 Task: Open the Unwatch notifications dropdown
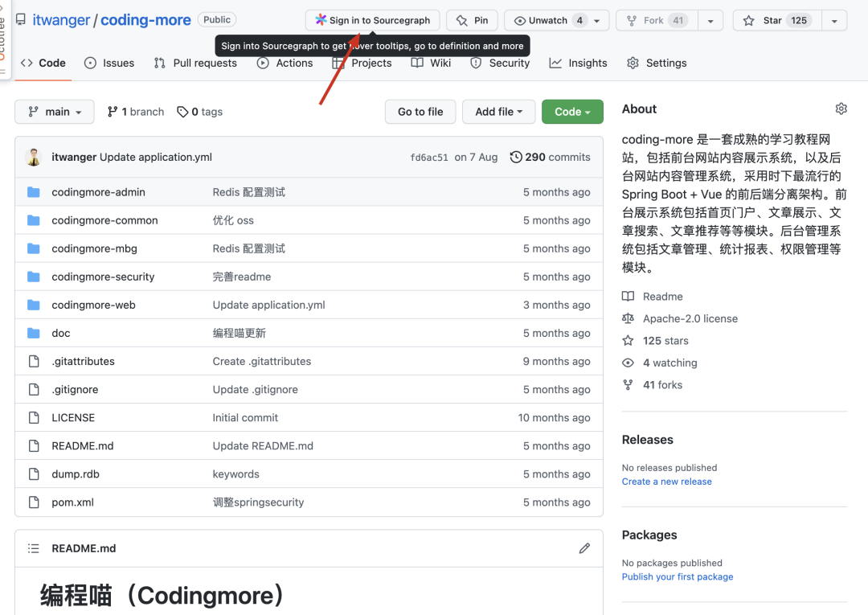(557, 20)
